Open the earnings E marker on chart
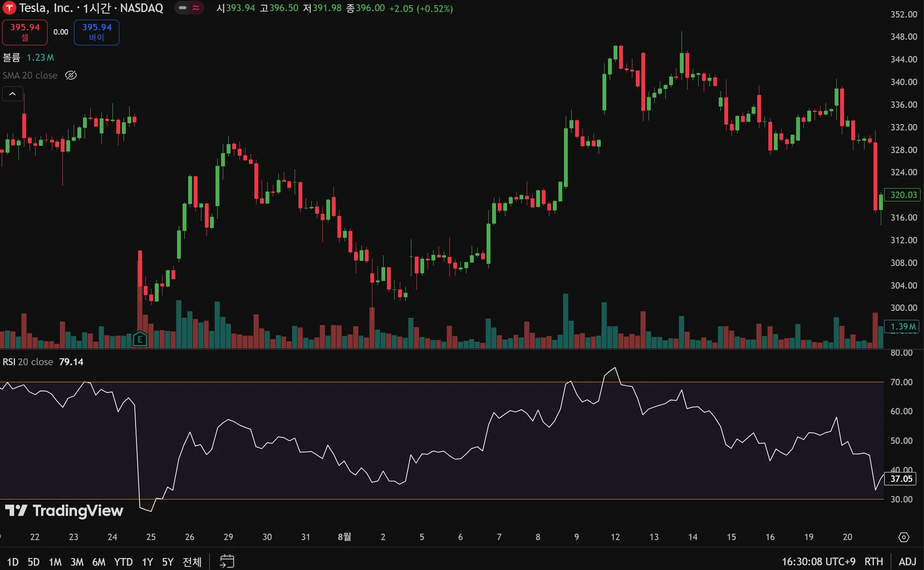 click(x=140, y=339)
